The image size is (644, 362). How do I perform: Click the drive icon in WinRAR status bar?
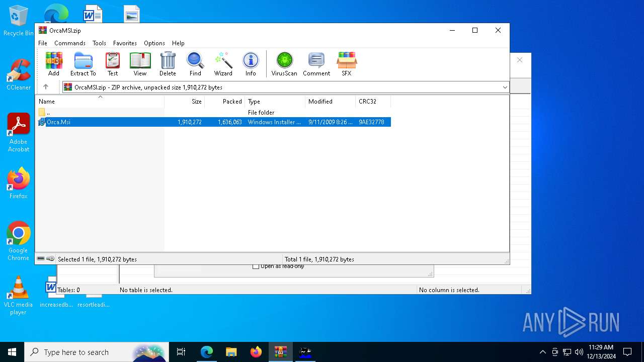[41, 259]
